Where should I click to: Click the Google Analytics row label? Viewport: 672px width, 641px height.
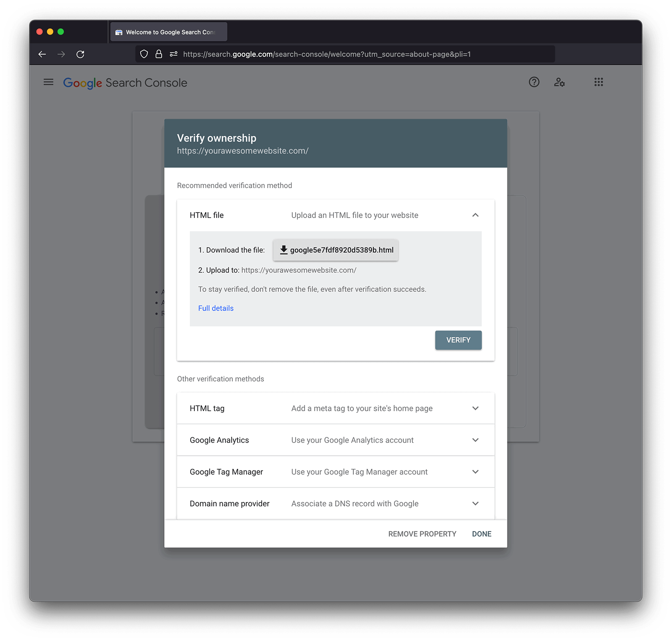tap(219, 440)
